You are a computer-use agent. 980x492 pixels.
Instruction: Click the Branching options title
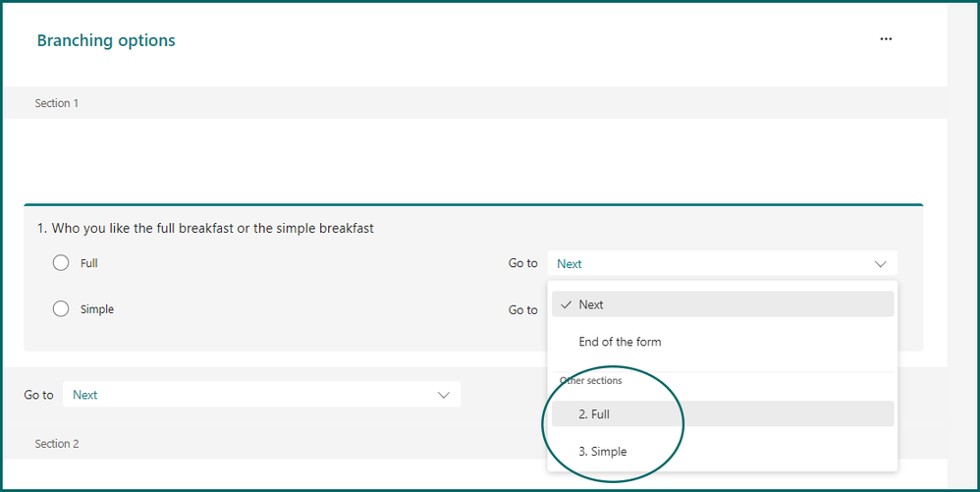(x=106, y=40)
